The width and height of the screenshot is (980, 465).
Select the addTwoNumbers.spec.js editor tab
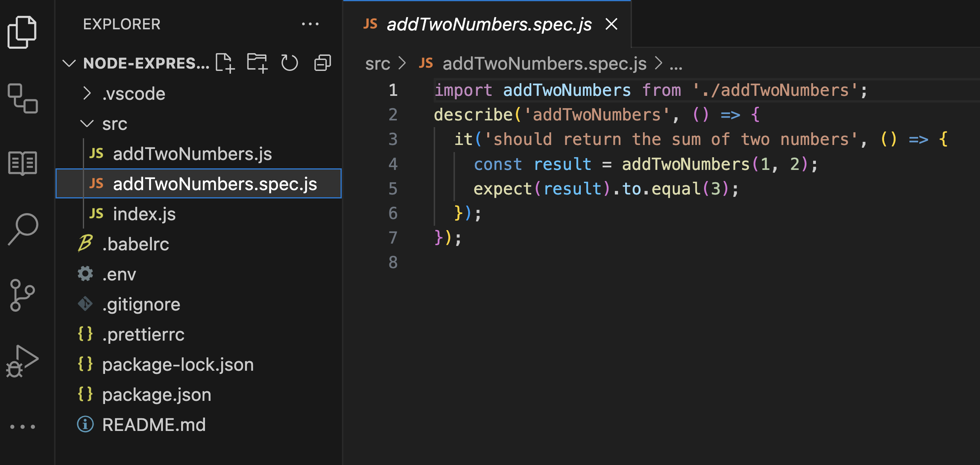click(488, 25)
